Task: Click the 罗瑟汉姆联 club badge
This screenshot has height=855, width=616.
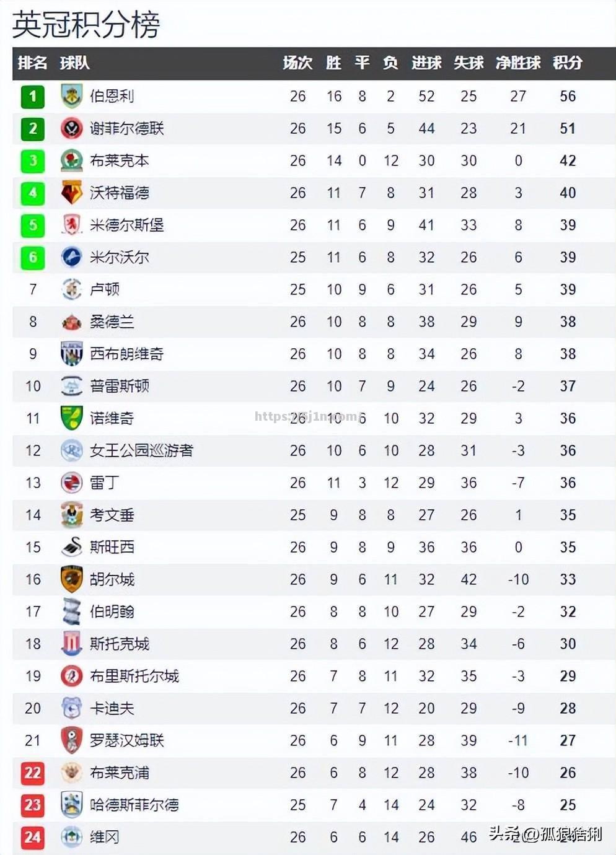Action: pos(72,740)
